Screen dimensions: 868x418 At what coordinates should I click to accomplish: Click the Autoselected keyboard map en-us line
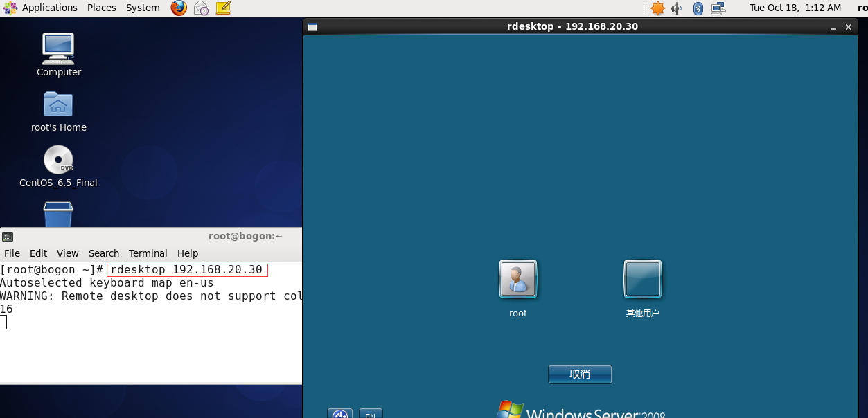(107, 283)
